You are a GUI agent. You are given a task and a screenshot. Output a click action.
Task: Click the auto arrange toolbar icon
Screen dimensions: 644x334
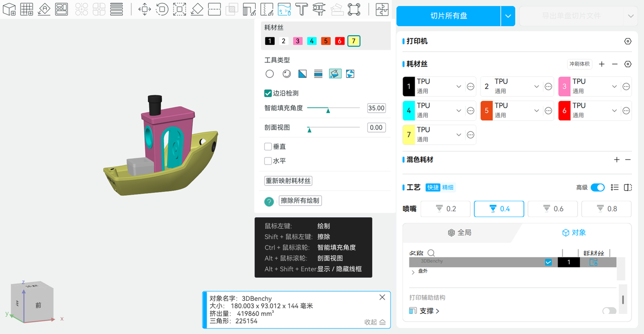(61, 9)
